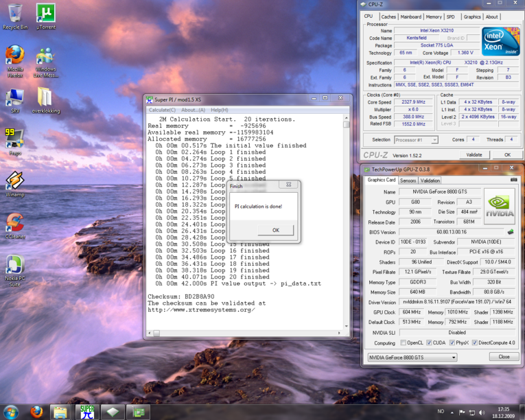Click the Intel Xeon logo in CPU-Z
Viewport: 525px width, 420px height.
click(x=500, y=42)
